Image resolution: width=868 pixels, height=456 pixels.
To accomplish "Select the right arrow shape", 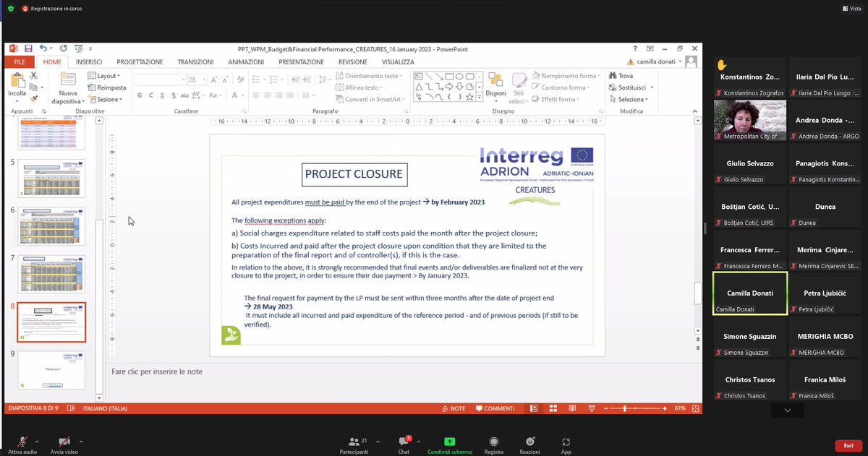I will point(449,87).
